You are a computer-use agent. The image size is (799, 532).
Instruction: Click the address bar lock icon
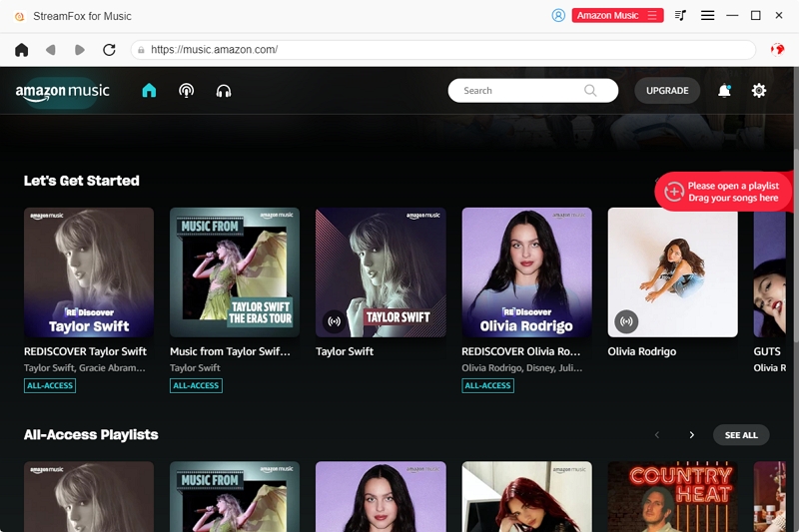tap(141, 49)
